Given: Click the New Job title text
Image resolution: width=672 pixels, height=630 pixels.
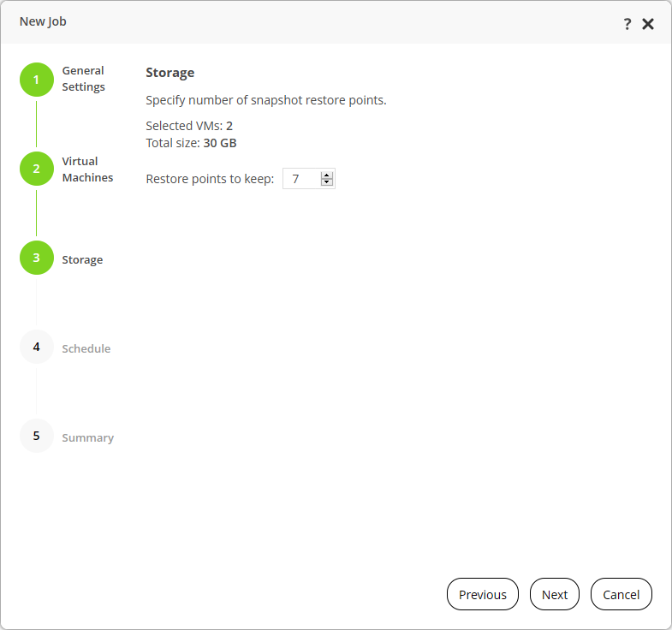Looking at the screenshot, I should tap(43, 21).
